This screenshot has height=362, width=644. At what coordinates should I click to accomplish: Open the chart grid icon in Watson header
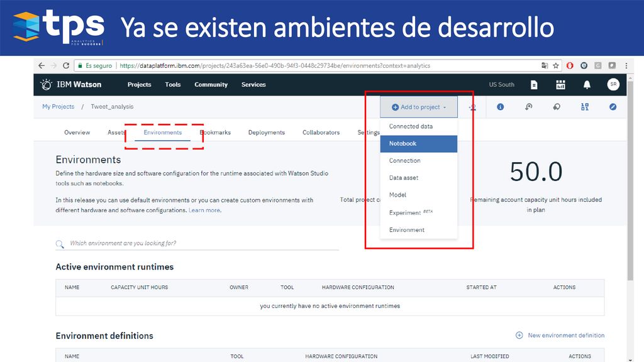point(560,85)
